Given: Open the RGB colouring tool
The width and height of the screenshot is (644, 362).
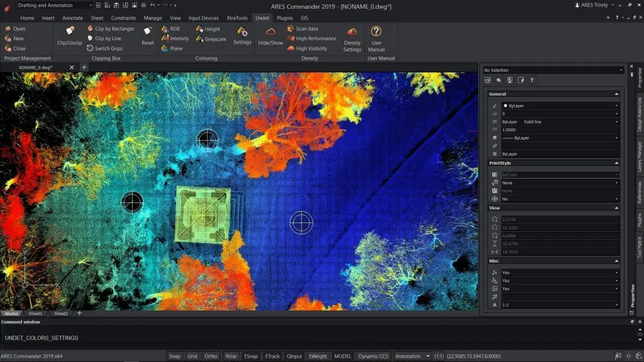Looking at the screenshot, I should point(177,28).
